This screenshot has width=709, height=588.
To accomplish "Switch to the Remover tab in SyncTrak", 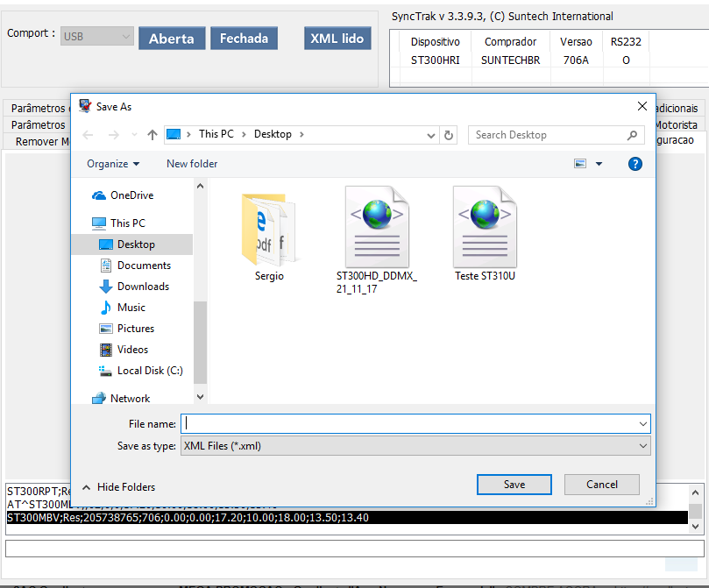I will [38, 141].
